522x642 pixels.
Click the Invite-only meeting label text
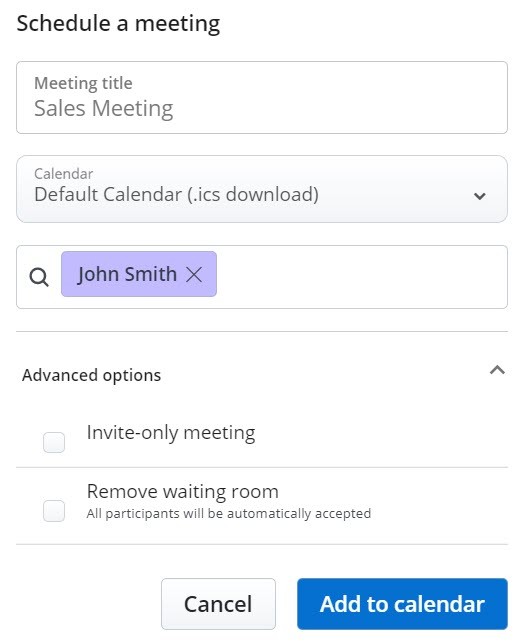[x=171, y=433]
